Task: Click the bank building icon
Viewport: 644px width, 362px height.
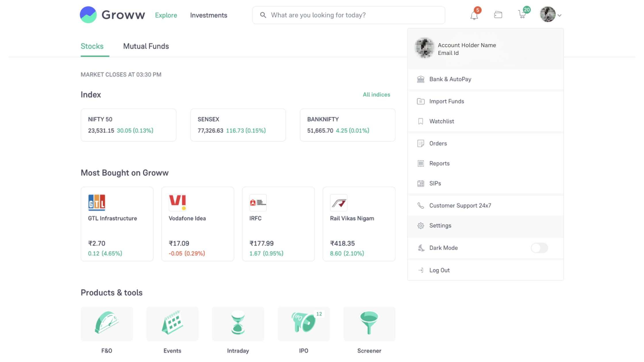Action: 421,79
